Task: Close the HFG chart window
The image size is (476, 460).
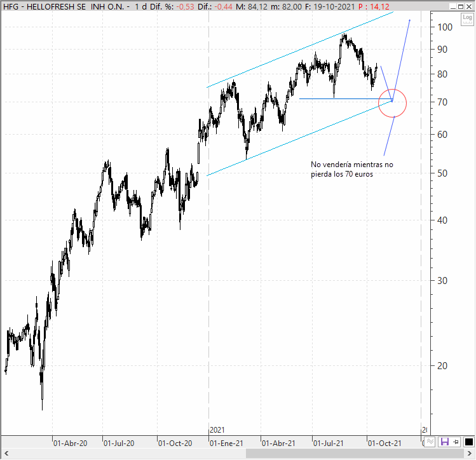Action: [469, 6]
